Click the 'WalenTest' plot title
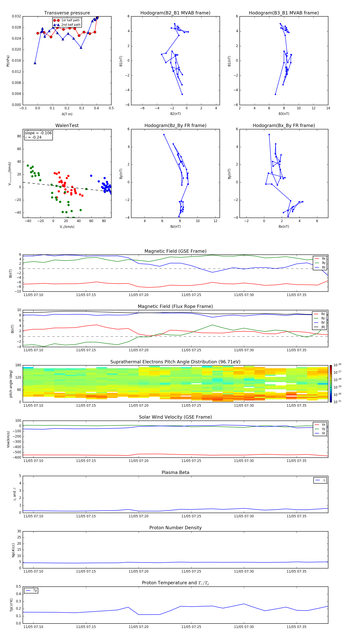351x644 pixels. (67, 125)
